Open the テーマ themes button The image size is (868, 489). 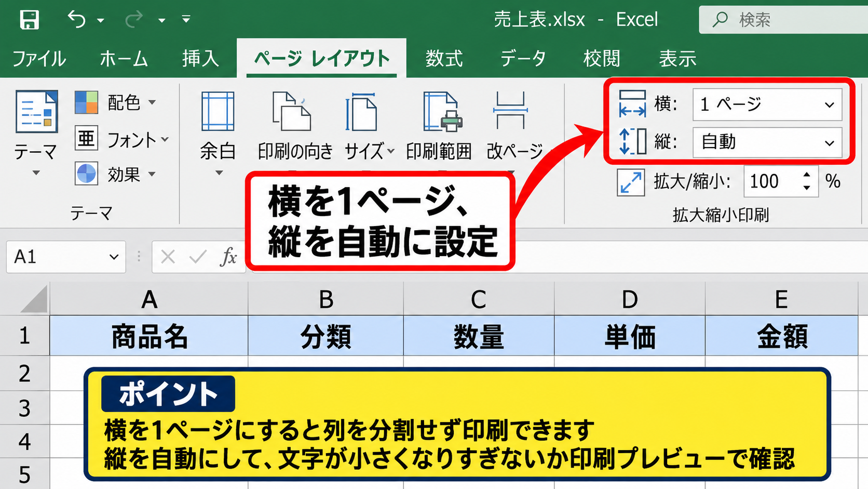[35, 133]
